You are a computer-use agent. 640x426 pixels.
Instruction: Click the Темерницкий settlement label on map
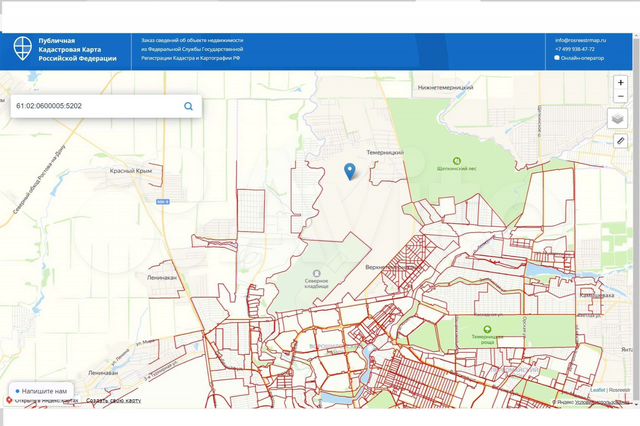(384, 152)
